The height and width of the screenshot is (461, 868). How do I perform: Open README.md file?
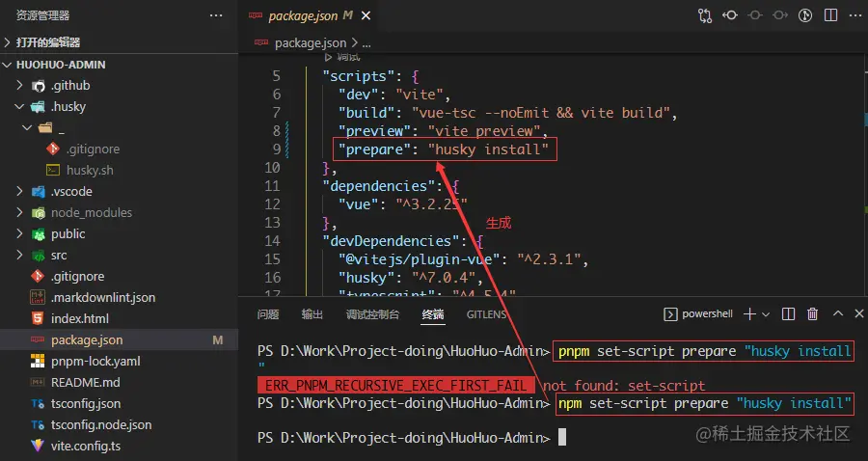(x=85, y=382)
